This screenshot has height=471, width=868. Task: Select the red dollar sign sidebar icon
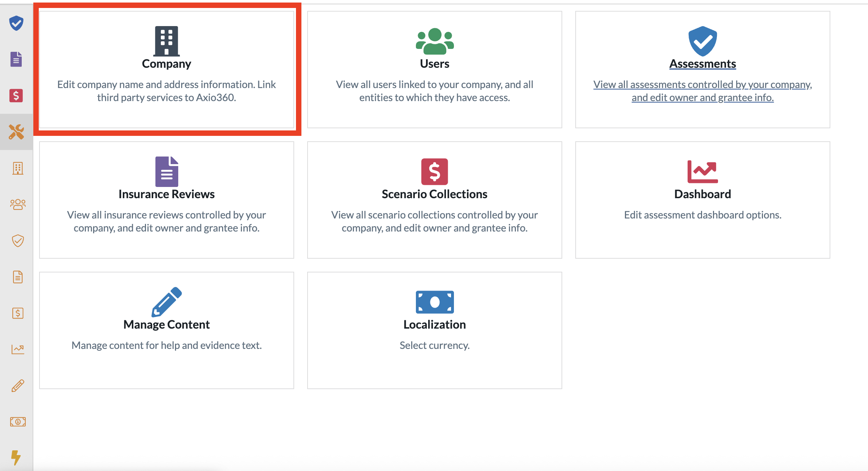click(16, 96)
